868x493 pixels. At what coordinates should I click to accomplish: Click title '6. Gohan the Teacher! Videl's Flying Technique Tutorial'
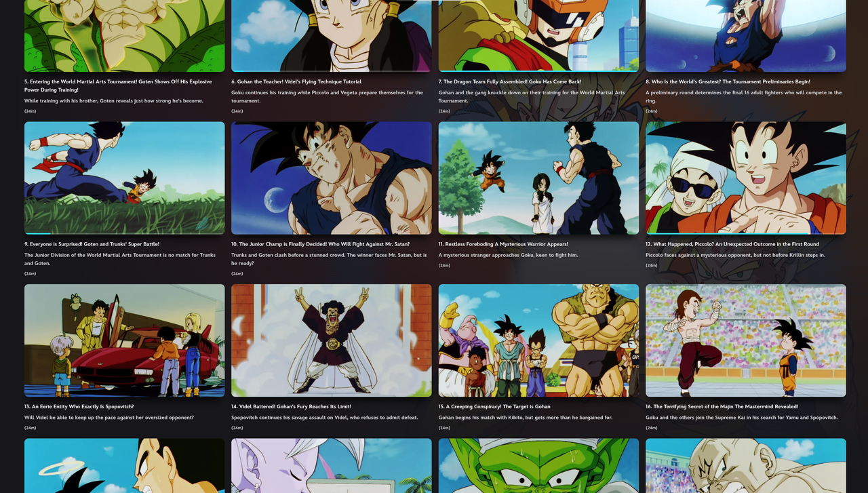[296, 81]
